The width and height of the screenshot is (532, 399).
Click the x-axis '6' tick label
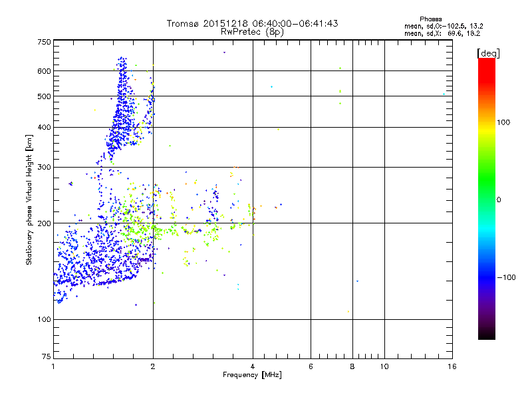click(311, 366)
